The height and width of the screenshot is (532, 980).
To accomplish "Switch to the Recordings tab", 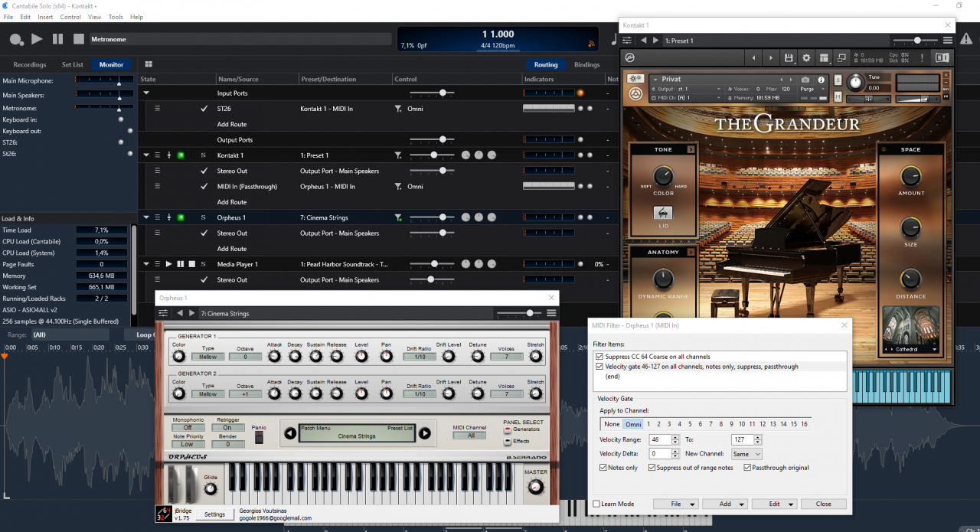I will (30, 64).
